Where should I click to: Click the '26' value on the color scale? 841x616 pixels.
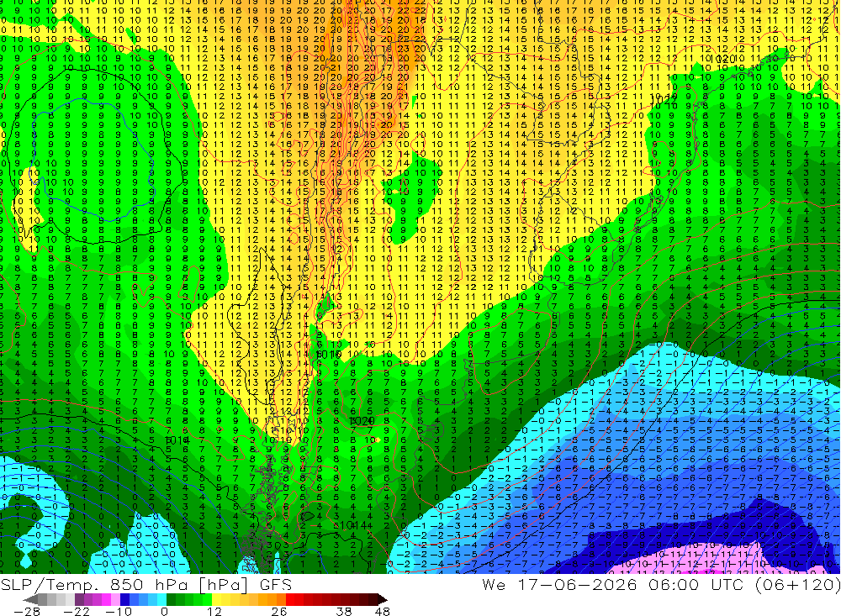[x=279, y=611]
